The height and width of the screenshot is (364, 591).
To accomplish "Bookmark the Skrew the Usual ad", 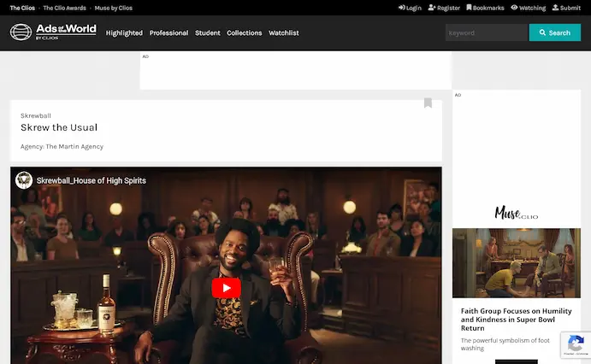I will [428, 103].
